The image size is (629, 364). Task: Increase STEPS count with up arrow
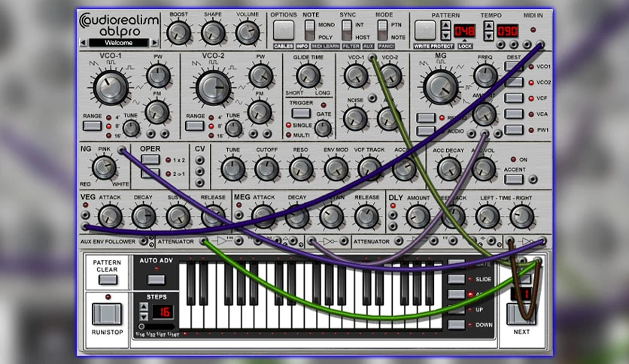(x=144, y=307)
